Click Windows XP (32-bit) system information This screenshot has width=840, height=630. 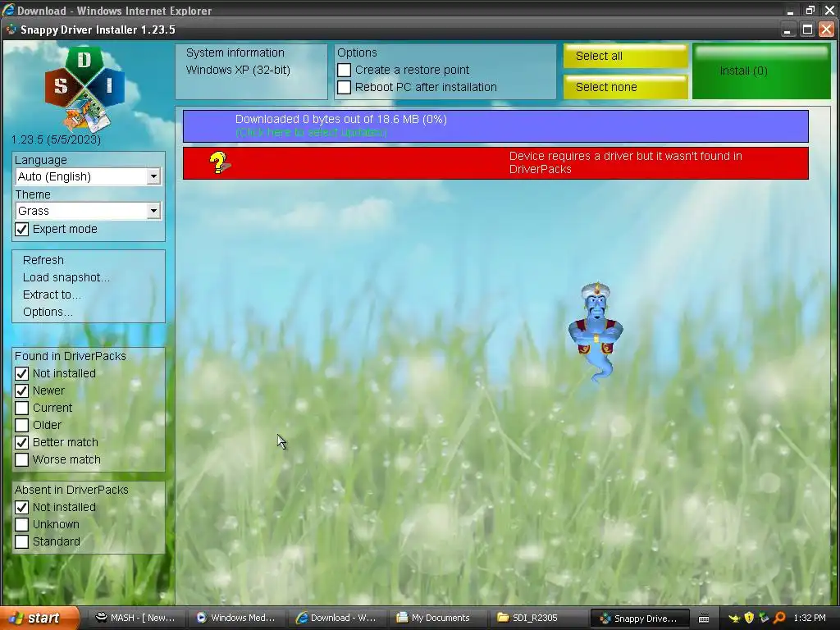tap(239, 71)
